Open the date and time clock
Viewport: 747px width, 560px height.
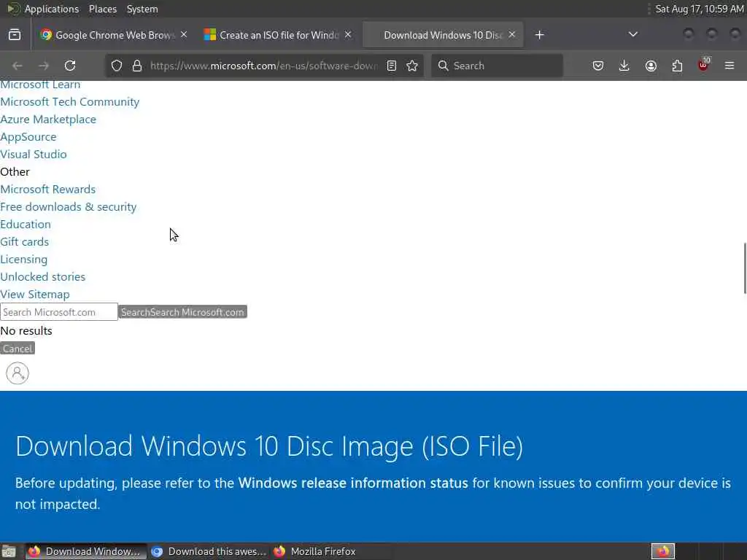point(700,9)
